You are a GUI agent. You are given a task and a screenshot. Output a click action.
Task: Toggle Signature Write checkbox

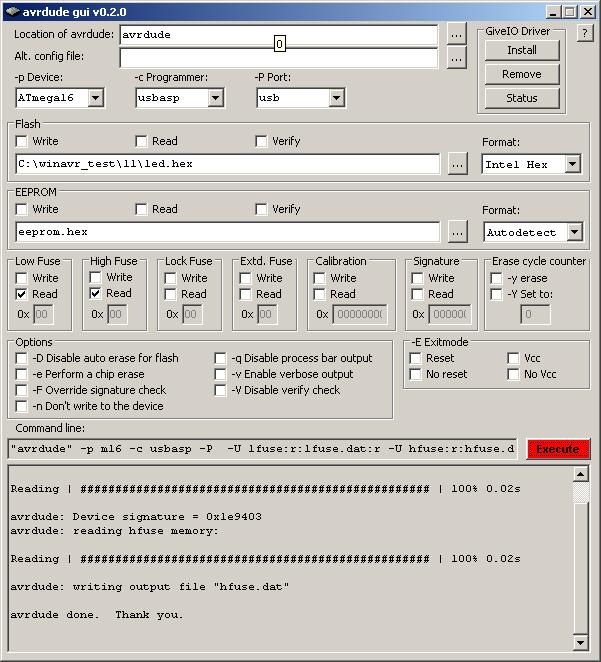(x=417, y=278)
